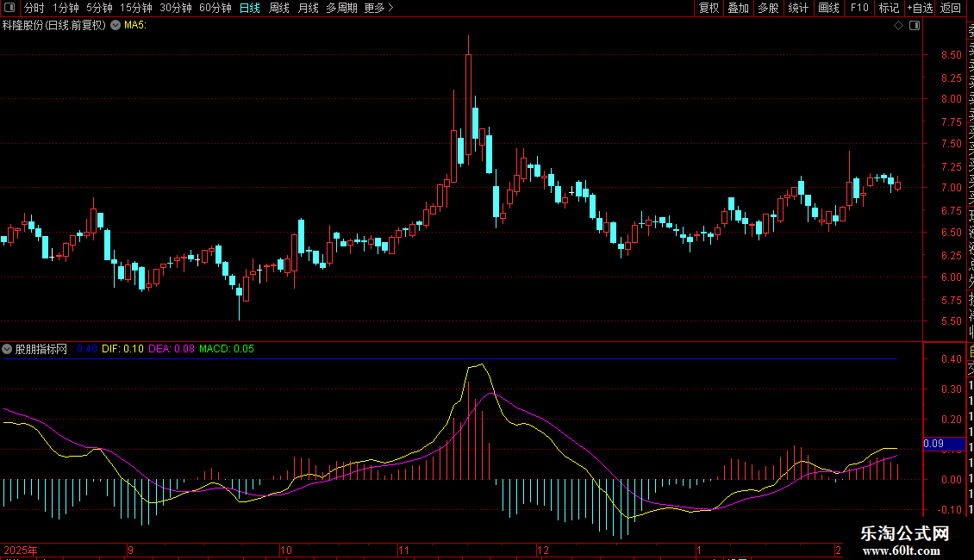Toggle the left sidebar panel icon
This screenshot has height=560, width=974.
coord(9,9)
